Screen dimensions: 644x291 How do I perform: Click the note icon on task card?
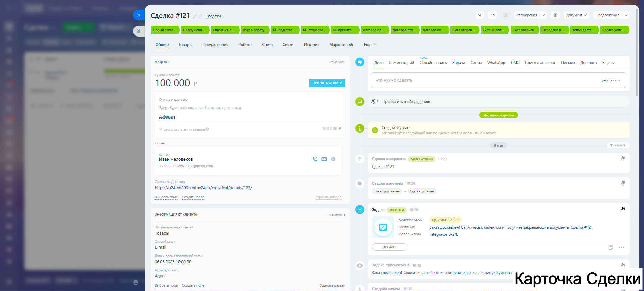click(x=611, y=247)
